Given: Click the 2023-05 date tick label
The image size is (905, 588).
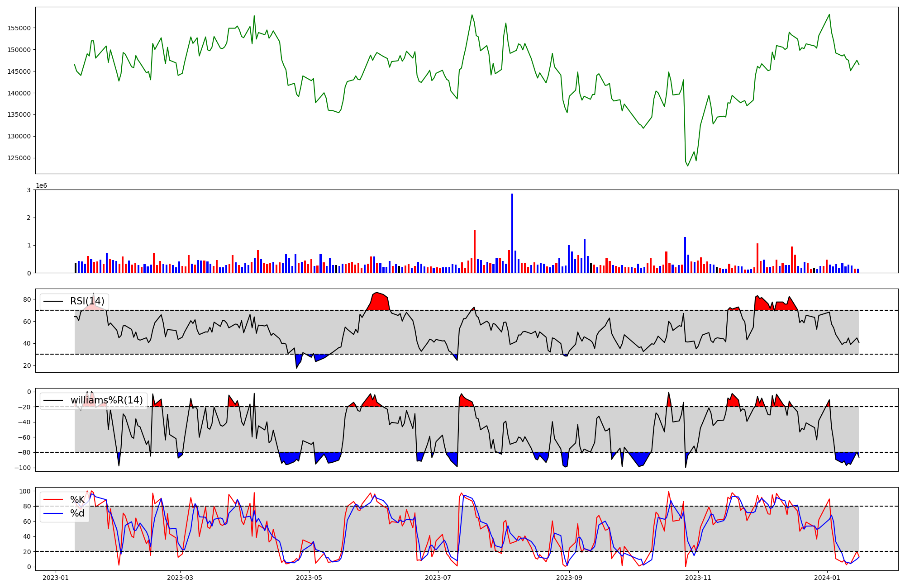Looking at the screenshot, I should [x=309, y=578].
